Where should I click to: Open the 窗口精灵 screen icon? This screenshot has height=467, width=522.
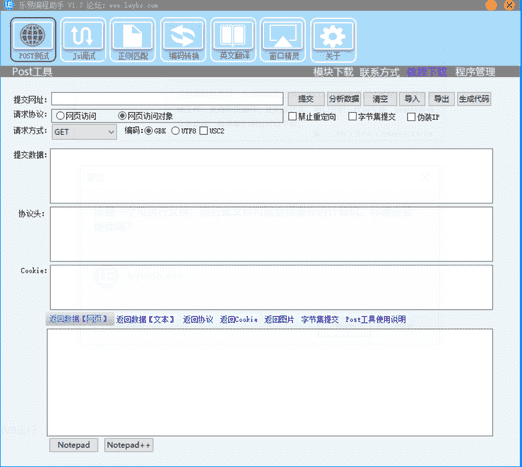[283, 40]
